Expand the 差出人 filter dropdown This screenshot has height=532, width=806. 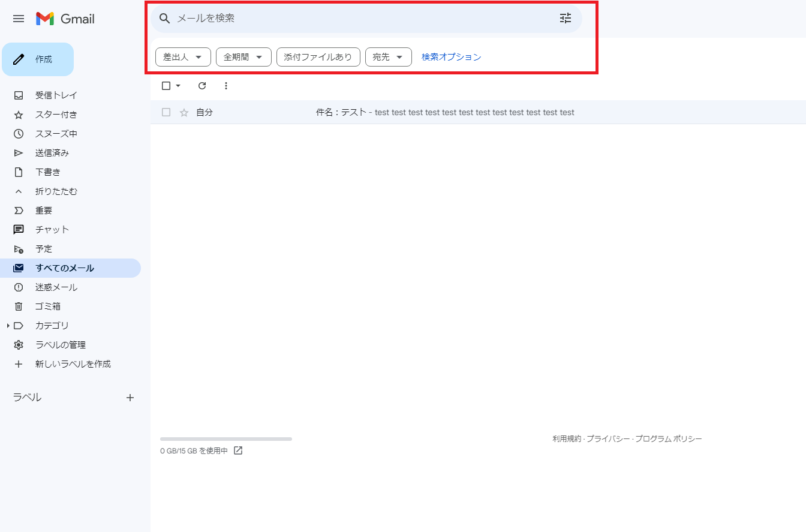[183, 57]
